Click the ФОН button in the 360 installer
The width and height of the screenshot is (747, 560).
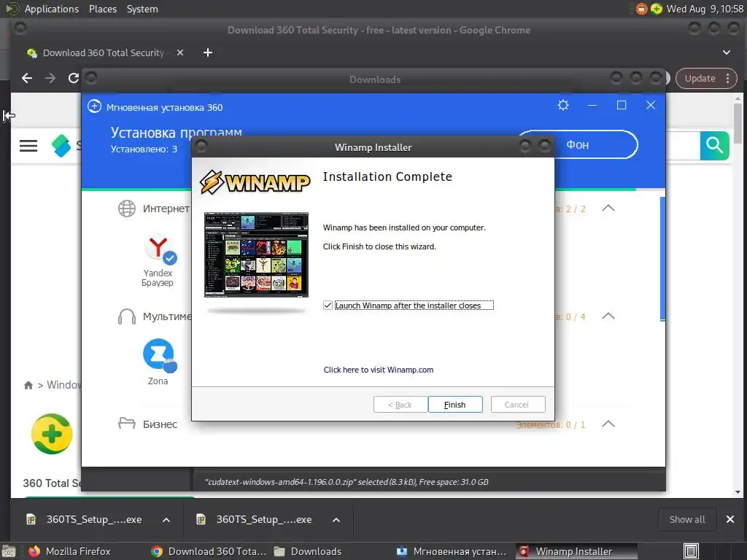578,144
